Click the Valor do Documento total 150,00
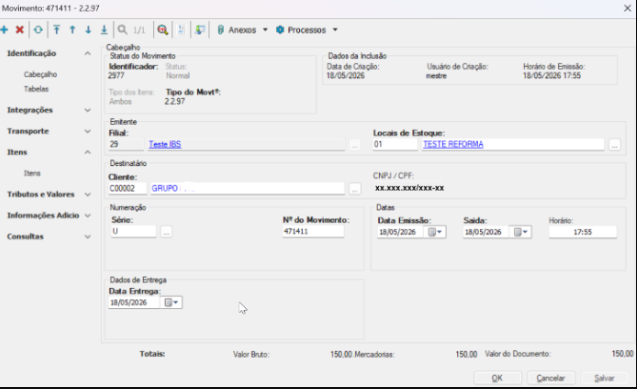 (622, 354)
